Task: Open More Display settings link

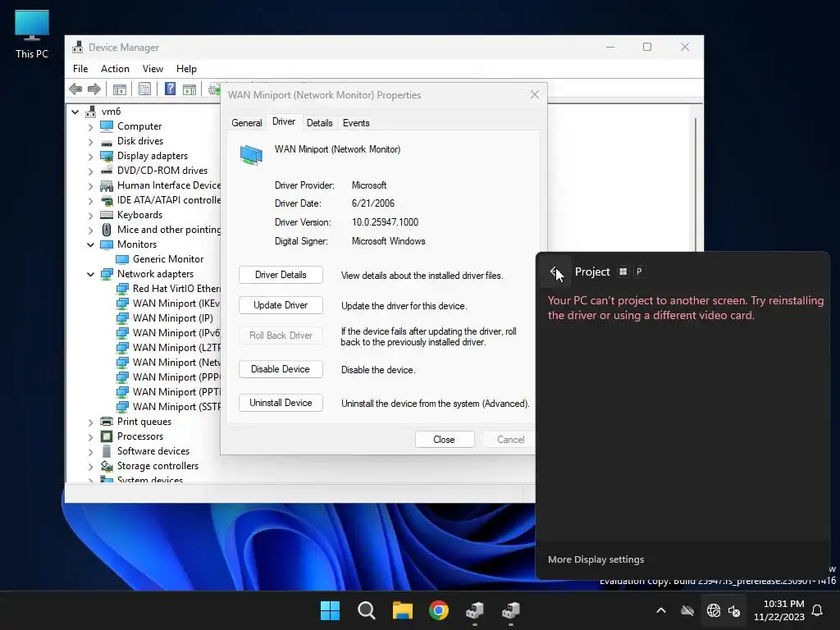Action: [x=596, y=559]
